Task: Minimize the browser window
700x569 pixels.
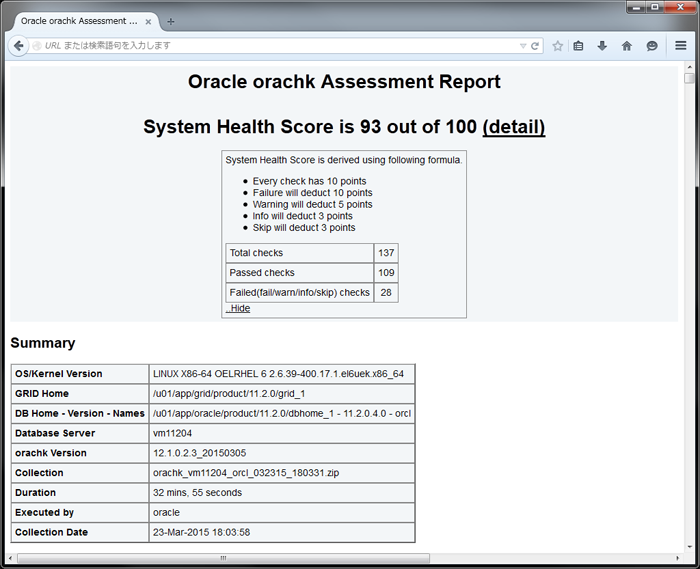Action: [x=636, y=7]
